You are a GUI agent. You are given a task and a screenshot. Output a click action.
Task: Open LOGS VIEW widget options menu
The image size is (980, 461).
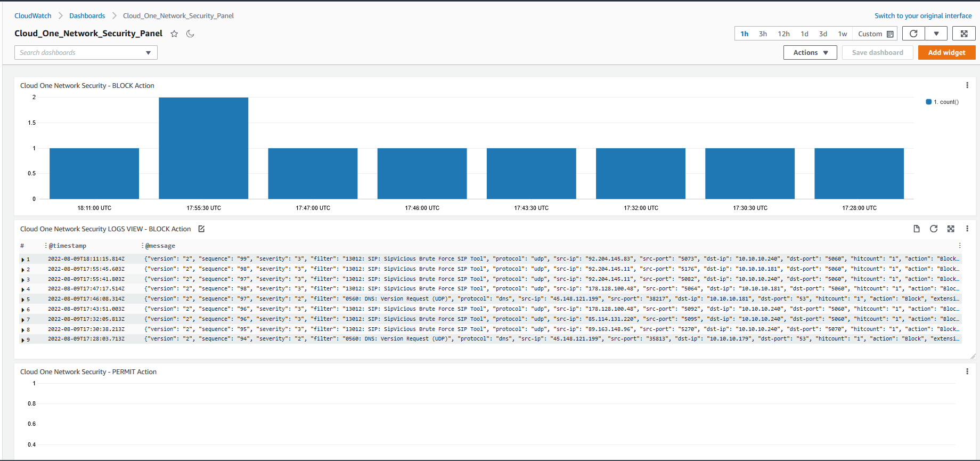pos(967,229)
